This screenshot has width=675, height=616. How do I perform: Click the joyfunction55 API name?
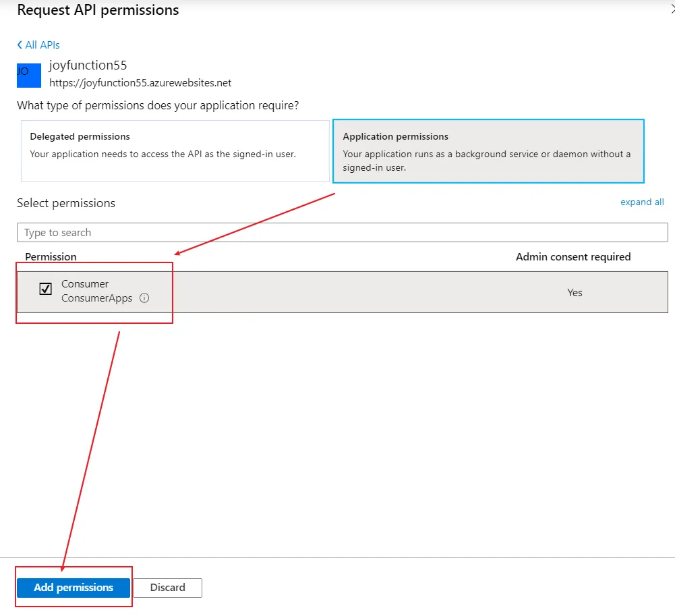[88, 65]
